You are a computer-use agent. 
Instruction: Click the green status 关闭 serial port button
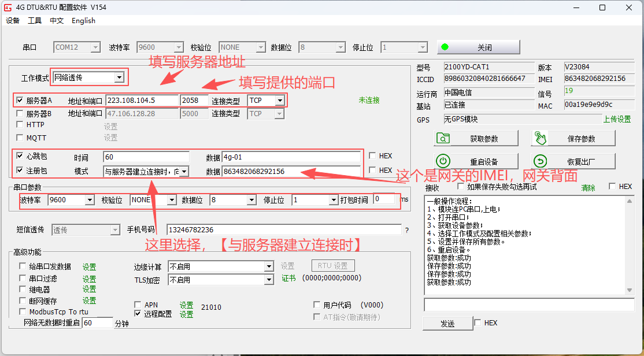pos(478,47)
